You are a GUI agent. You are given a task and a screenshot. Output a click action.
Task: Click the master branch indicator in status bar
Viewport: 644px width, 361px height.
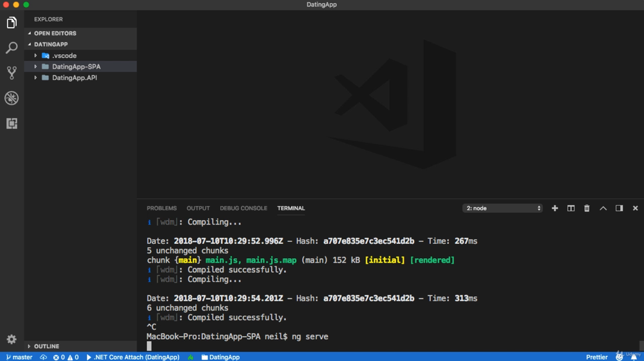(x=19, y=357)
